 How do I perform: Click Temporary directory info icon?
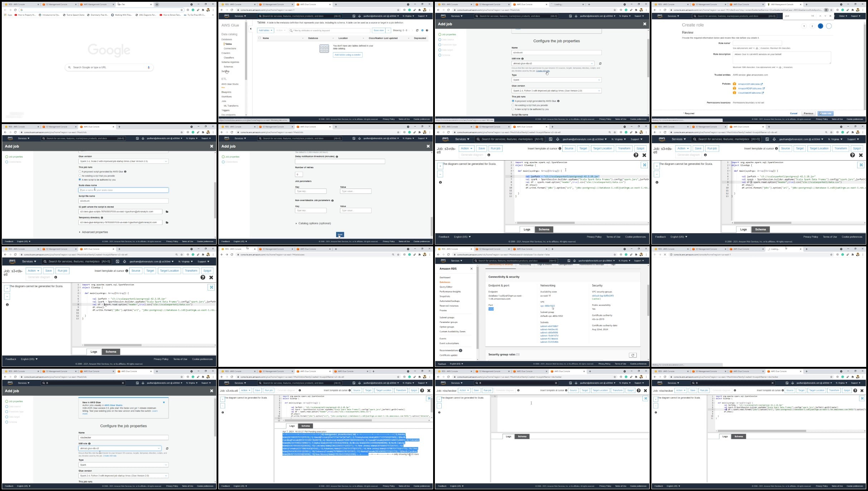(x=102, y=218)
